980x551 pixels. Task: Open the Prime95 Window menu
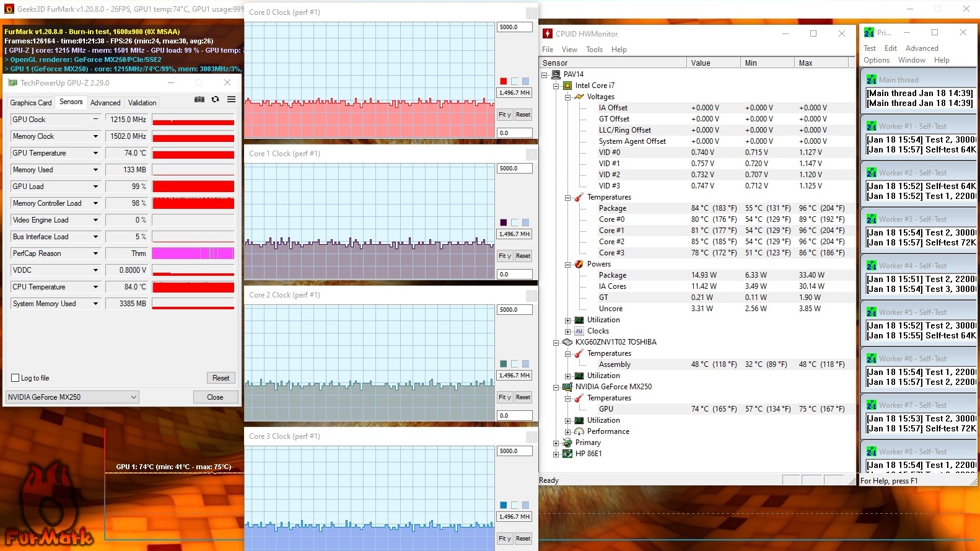point(911,60)
